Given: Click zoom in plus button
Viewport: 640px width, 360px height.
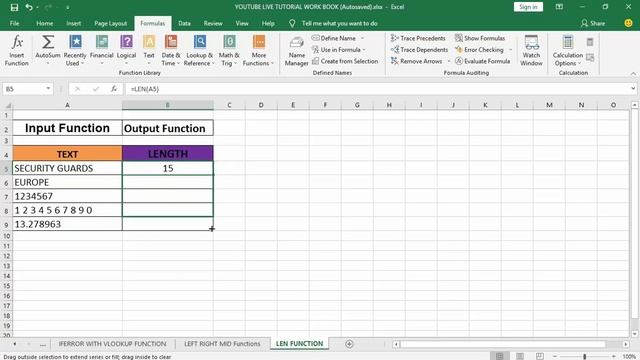Looking at the screenshot, I should point(613,356).
